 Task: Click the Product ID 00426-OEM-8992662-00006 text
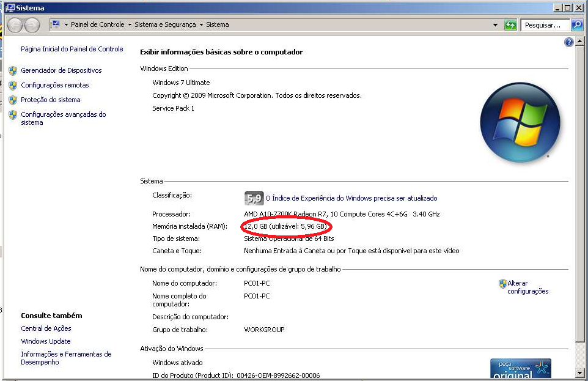pos(278,375)
